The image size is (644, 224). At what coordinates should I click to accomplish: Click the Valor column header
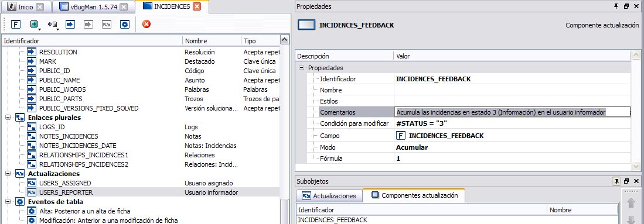[512, 56]
